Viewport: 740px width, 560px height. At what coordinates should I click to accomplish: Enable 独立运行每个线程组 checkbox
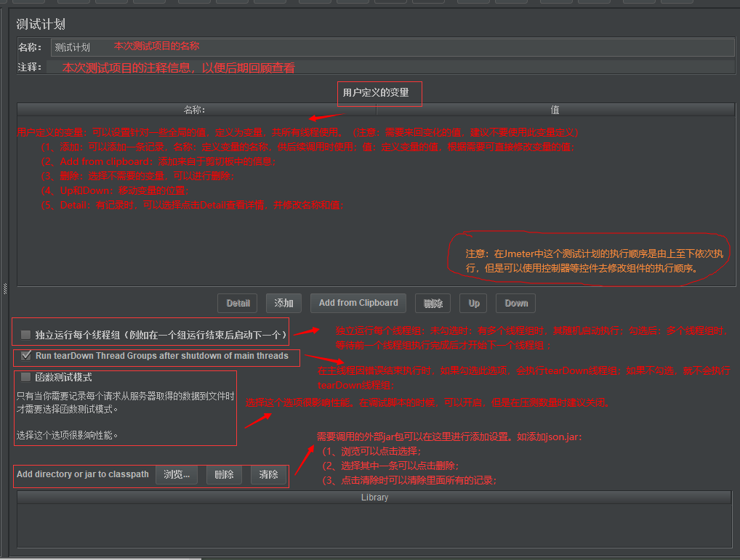coord(26,335)
